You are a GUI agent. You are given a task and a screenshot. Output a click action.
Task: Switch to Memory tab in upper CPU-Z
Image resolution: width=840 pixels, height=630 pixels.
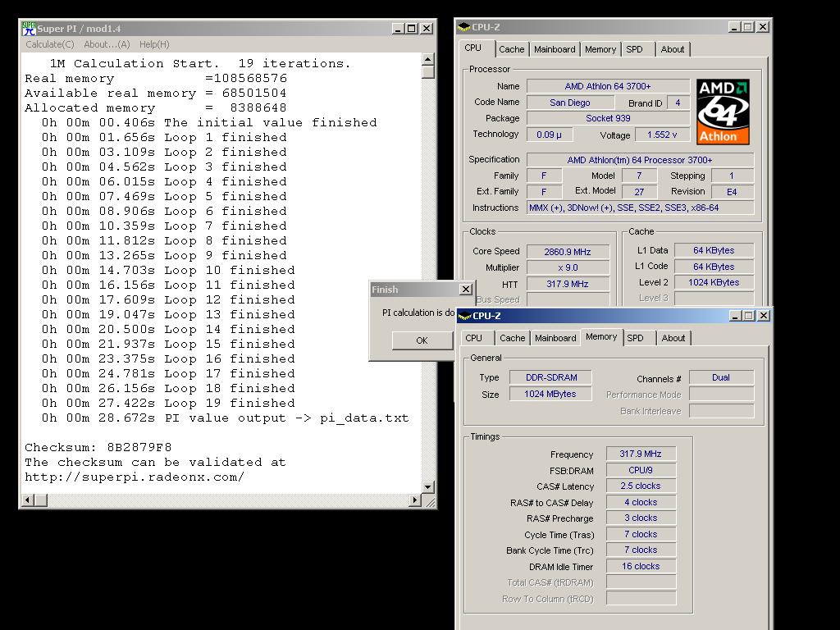pyautogui.click(x=600, y=49)
